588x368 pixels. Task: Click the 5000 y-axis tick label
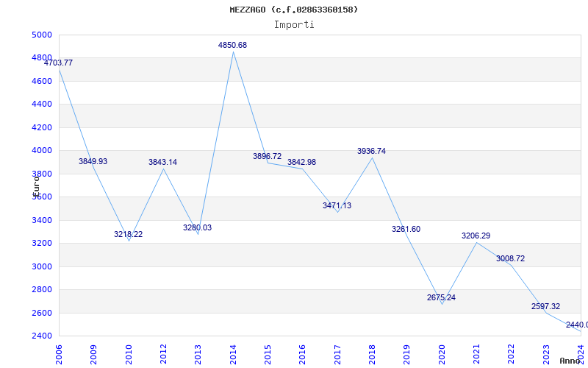(x=42, y=35)
